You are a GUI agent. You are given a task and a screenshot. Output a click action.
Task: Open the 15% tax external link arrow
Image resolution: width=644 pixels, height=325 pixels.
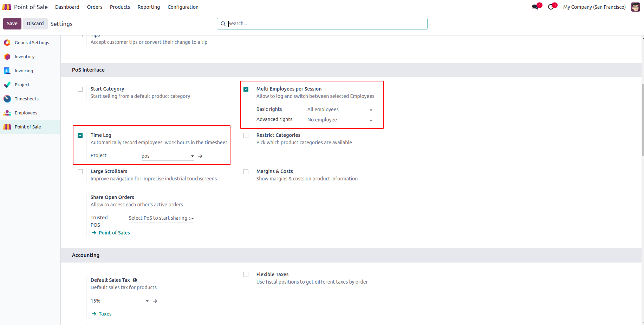point(155,301)
